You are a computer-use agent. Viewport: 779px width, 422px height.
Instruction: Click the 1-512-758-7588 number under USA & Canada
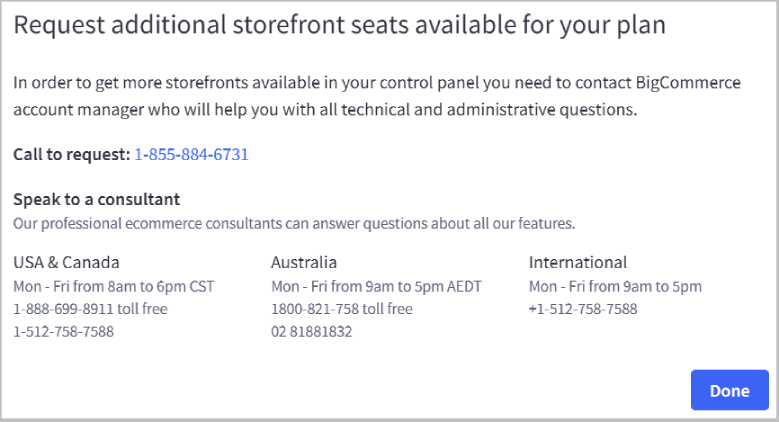(63, 331)
